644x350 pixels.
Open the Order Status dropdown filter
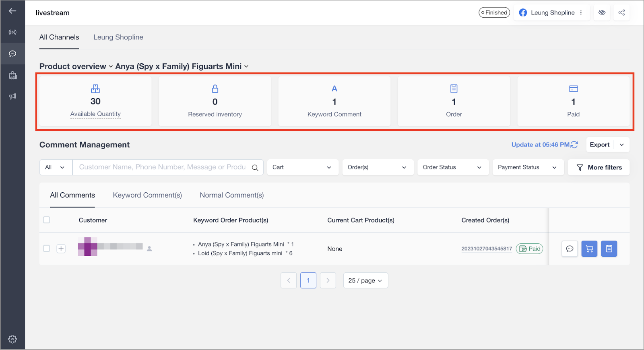[x=452, y=167]
